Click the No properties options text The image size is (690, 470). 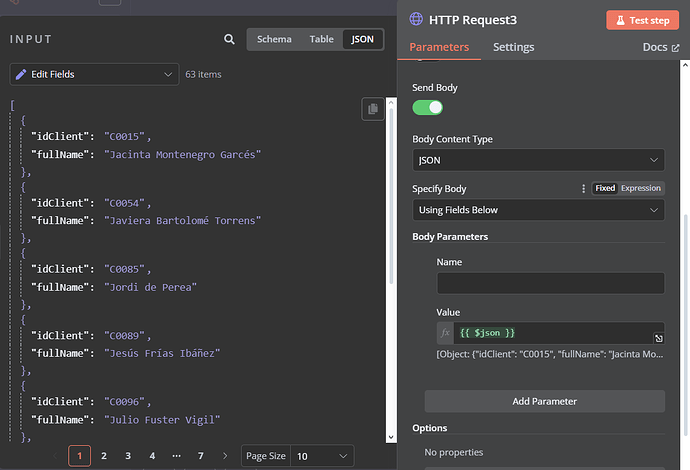tap(454, 452)
